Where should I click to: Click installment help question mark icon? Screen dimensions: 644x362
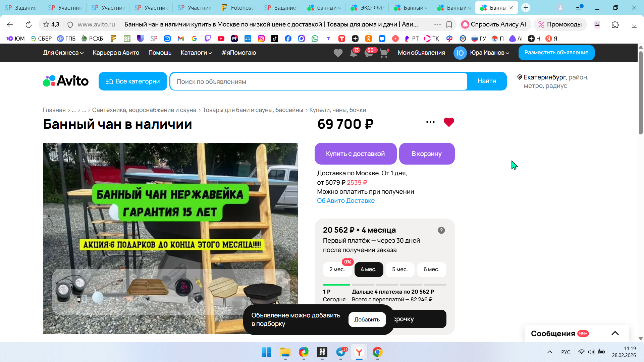(441, 230)
